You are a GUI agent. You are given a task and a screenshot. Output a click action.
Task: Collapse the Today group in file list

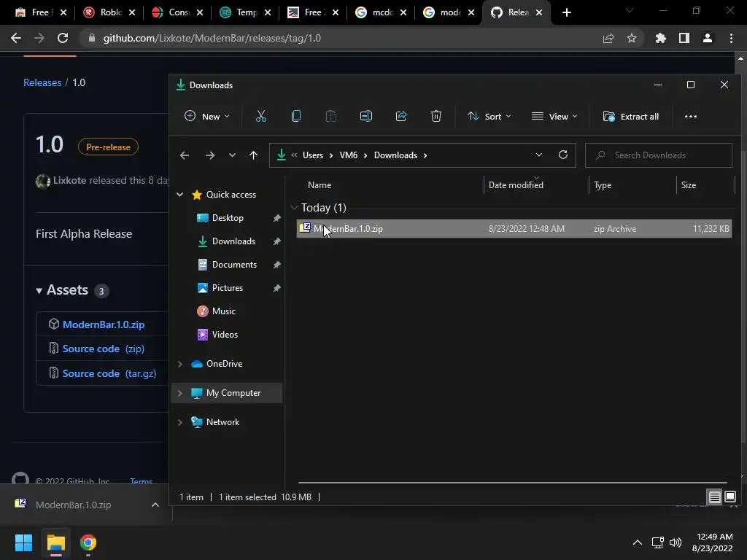click(x=295, y=208)
